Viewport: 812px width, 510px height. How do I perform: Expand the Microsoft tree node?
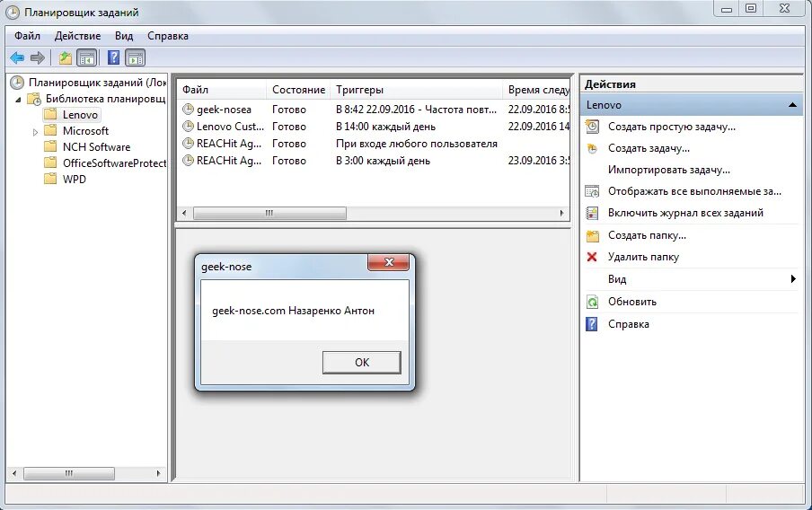pyautogui.click(x=35, y=132)
